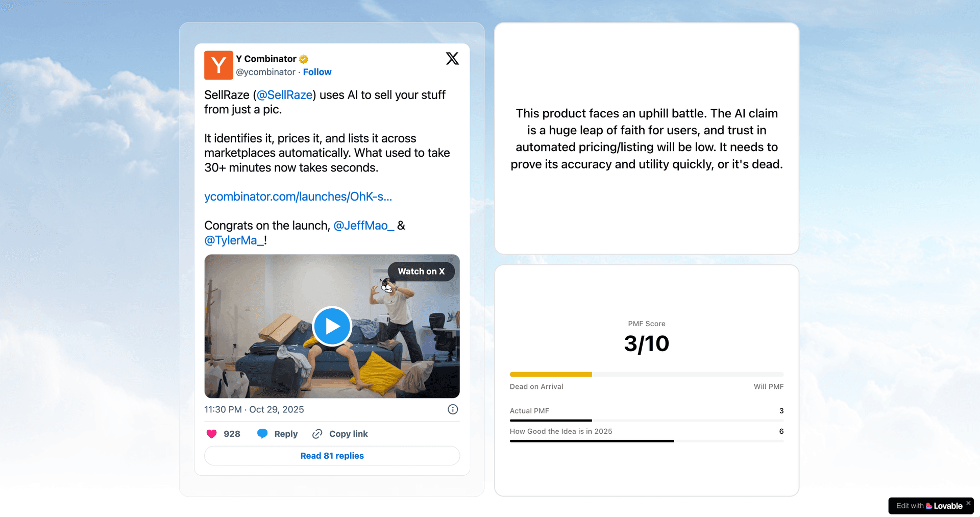Click the Watch on X button
This screenshot has height=517, width=980.
pos(421,272)
